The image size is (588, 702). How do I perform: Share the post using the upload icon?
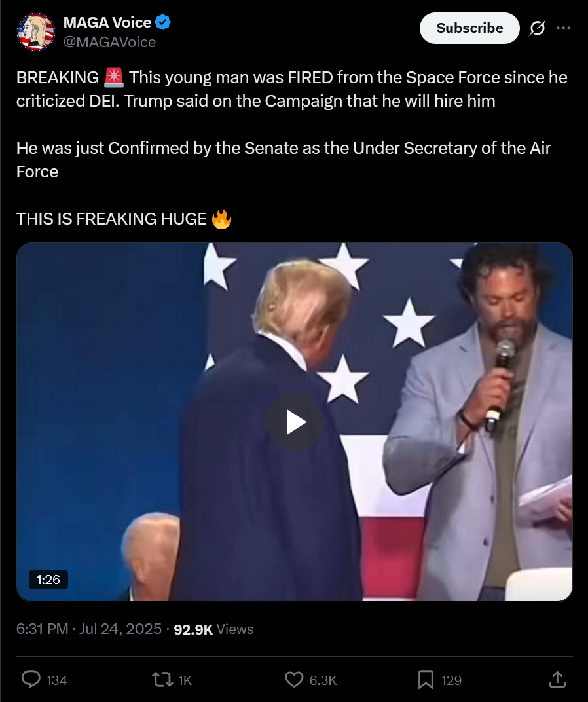[x=557, y=679]
